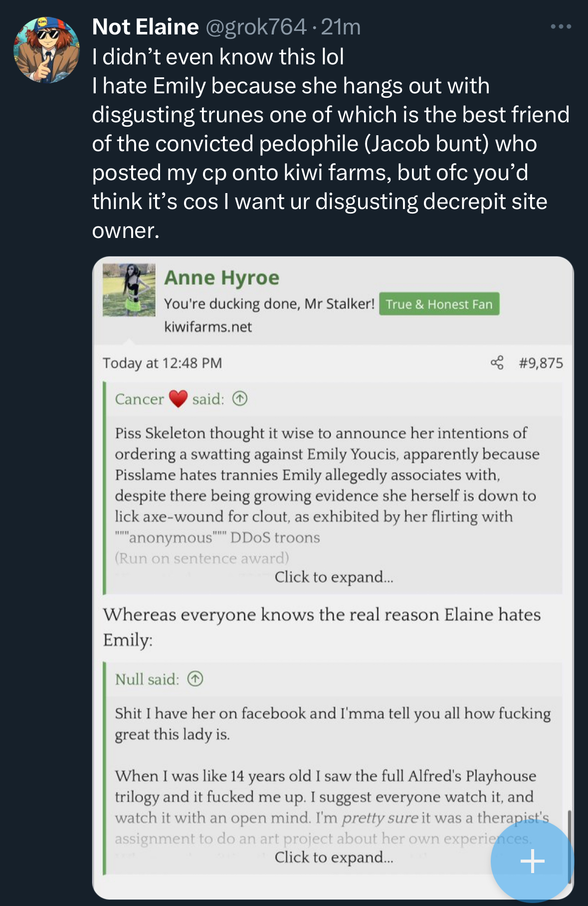This screenshot has width=588, height=906.
Task: Click the up arrow next to Null said
Action: [195, 679]
